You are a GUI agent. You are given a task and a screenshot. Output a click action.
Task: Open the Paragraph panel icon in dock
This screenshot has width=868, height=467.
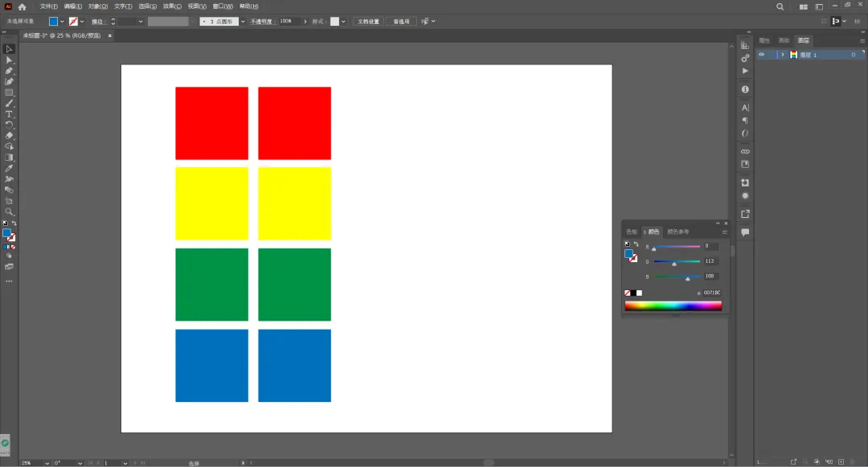coord(745,121)
